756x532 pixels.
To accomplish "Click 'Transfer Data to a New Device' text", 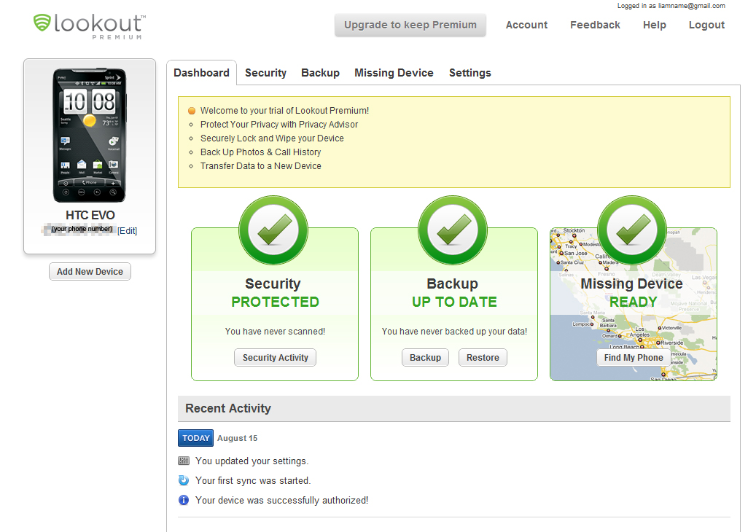I will coord(261,166).
